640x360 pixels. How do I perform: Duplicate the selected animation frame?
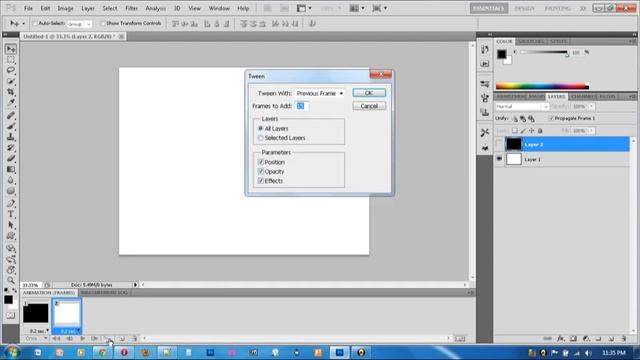tap(122, 338)
